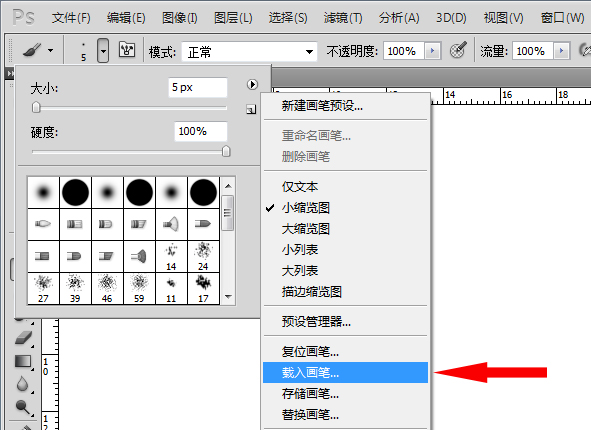Click the Photoshop Ps logo icon
Image resolution: width=591 pixels, height=430 pixels.
click(23, 17)
